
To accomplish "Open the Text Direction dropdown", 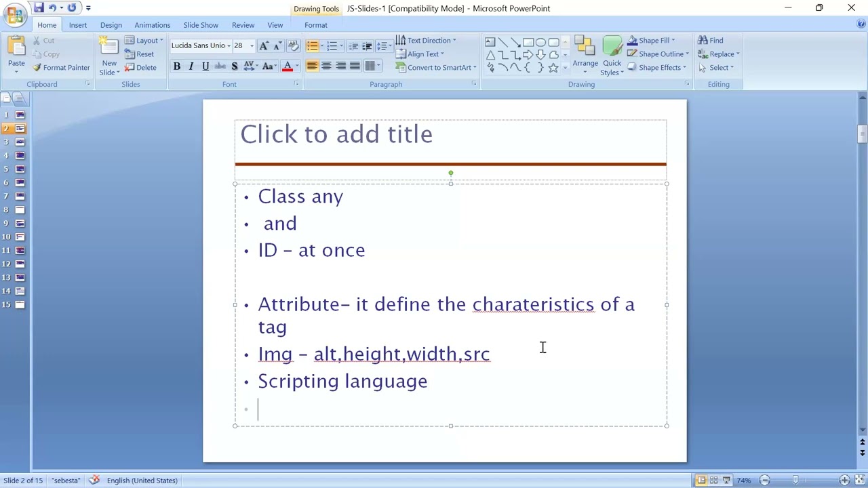I will pyautogui.click(x=426, y=41).
